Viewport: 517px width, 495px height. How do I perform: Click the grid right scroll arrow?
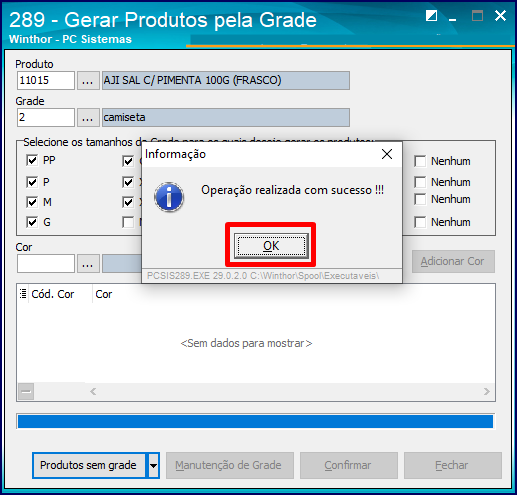[x=487, y=391]
